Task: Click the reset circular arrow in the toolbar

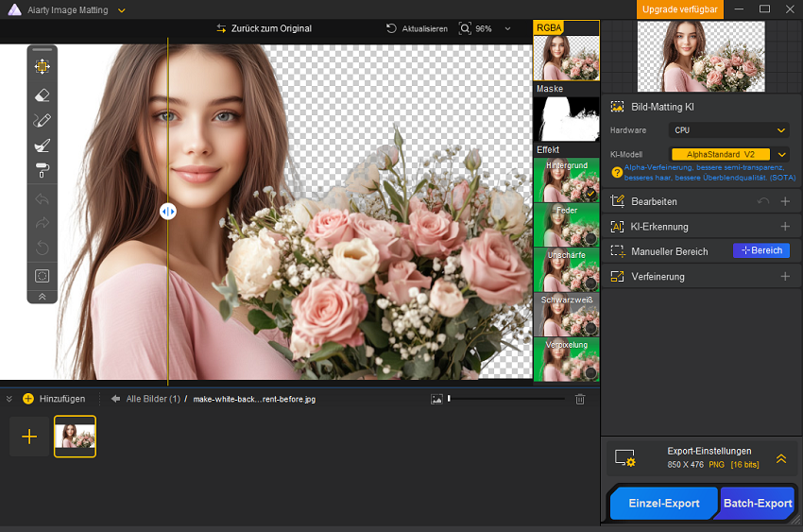Action: (x=42, y=248)
